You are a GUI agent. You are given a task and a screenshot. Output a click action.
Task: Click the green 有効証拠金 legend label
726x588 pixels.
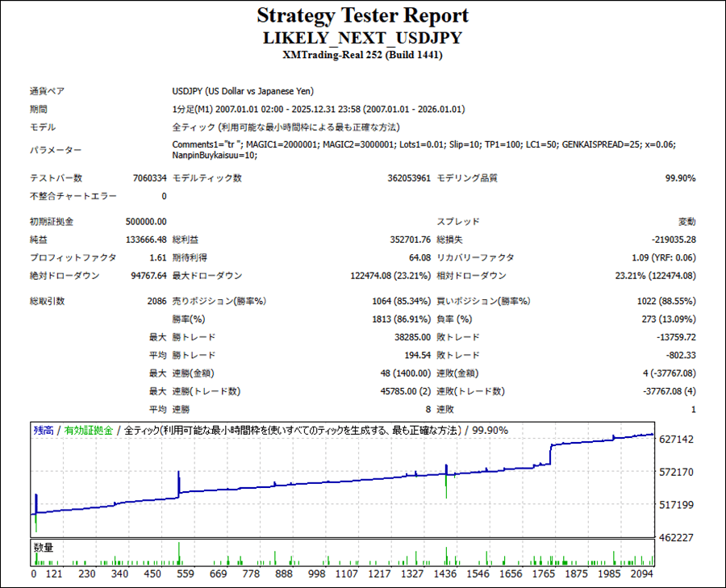point(88,430)
